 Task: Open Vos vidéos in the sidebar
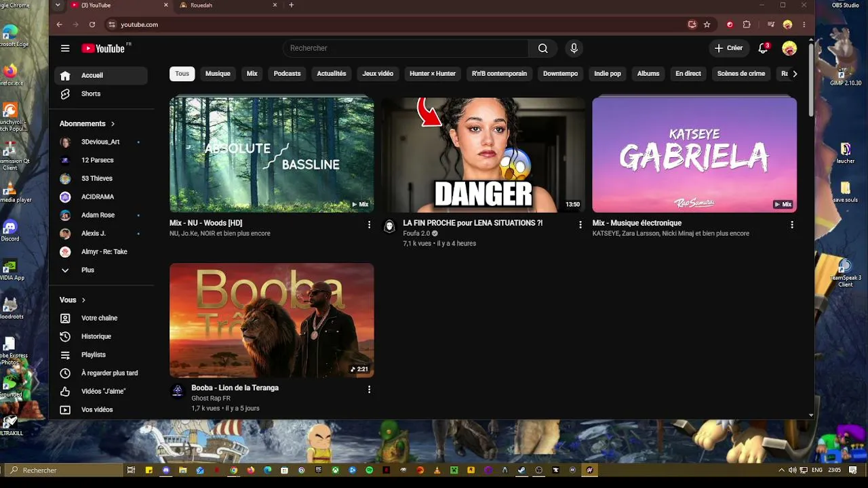pos(101,409)
